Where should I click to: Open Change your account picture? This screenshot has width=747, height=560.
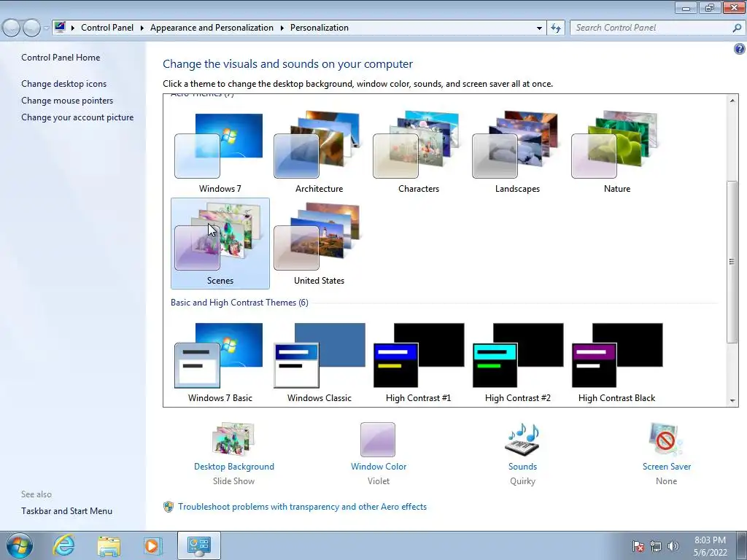(77, 117)
